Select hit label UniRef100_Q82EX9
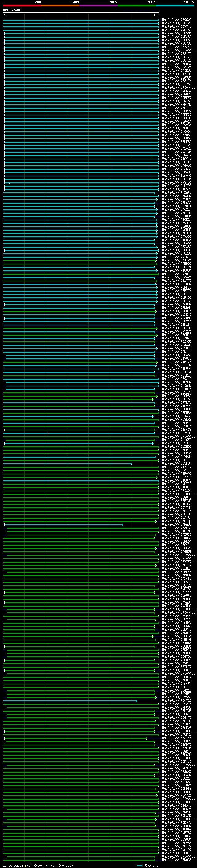Image resolution: width=197 pixels, height=868 pixels. coord(177,528)
